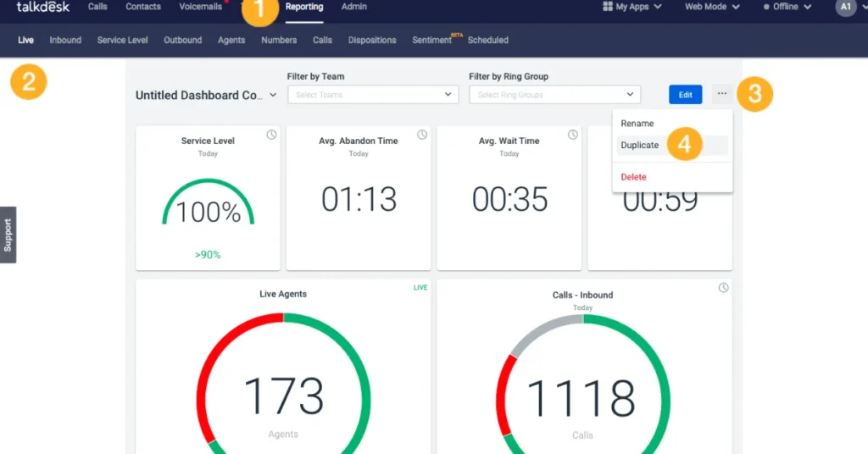Click the 1118 Calls count
Viewport: 868px width, 454px height.
(x=581, y=398)
